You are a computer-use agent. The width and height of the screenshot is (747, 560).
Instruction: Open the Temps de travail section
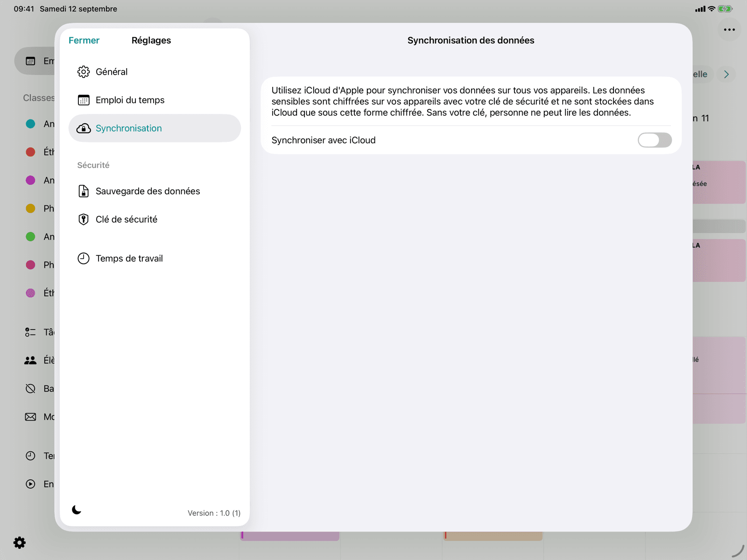[x=155, y=259]
